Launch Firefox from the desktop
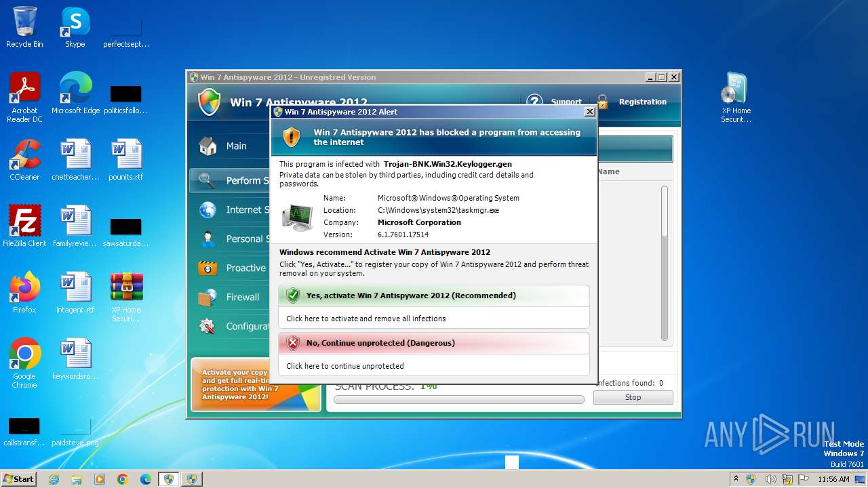The image size is (868, 488). pyautogui.click(x=24, y=293)
